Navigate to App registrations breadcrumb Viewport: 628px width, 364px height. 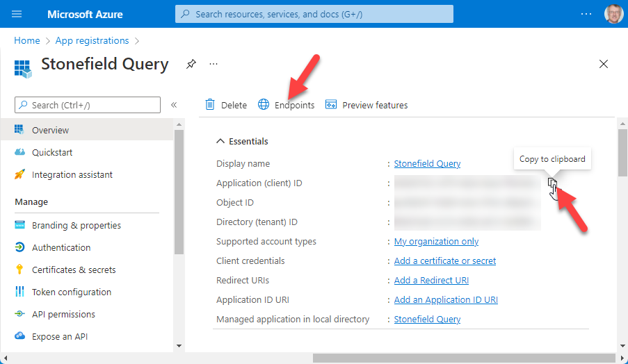(92, 40)
